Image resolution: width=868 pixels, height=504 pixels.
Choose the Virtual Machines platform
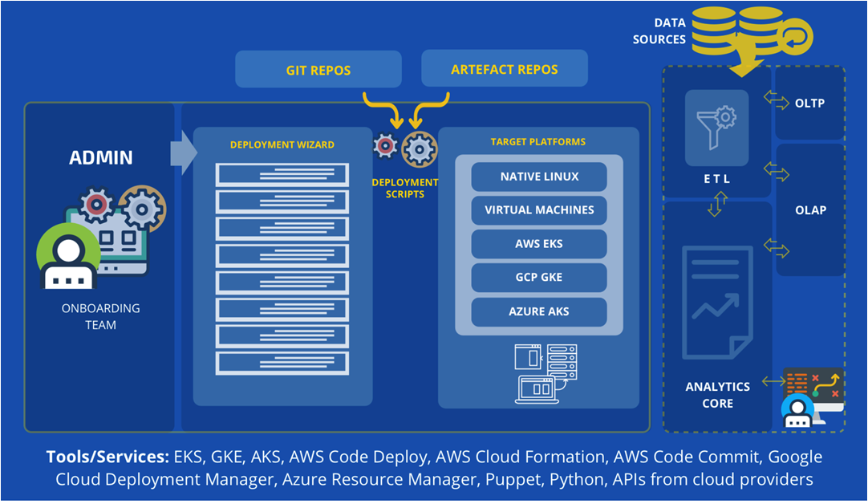coord(539,210)
